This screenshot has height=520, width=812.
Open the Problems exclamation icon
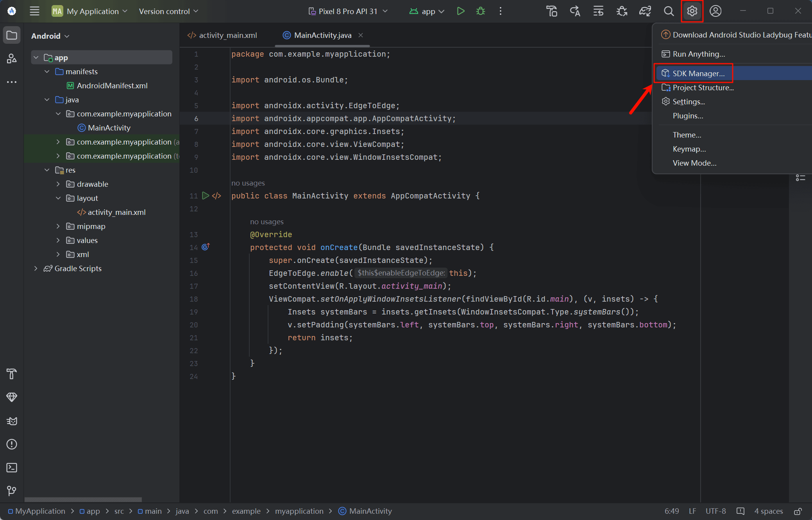point(12,444)
